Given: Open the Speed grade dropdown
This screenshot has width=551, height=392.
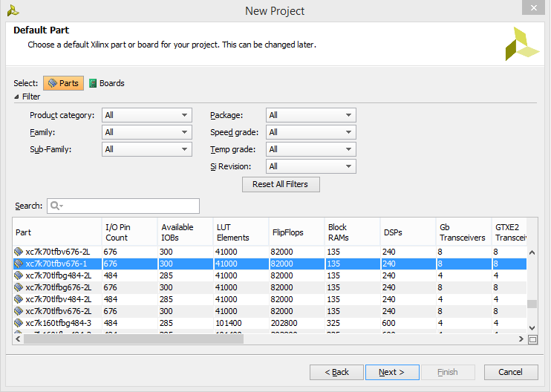Looking at the screenshot, I should (x=311, y=132).
